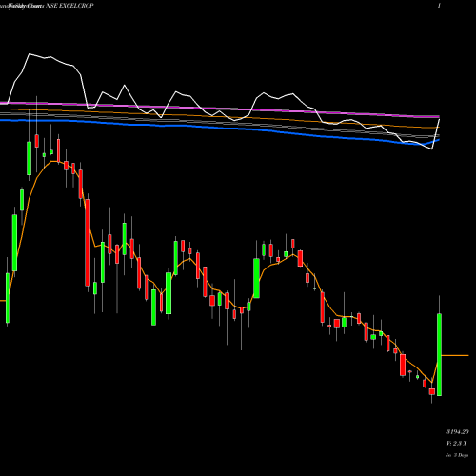476x476 pixels.
Task: Click the "in 3 Days" label
Action: point(458,455)
